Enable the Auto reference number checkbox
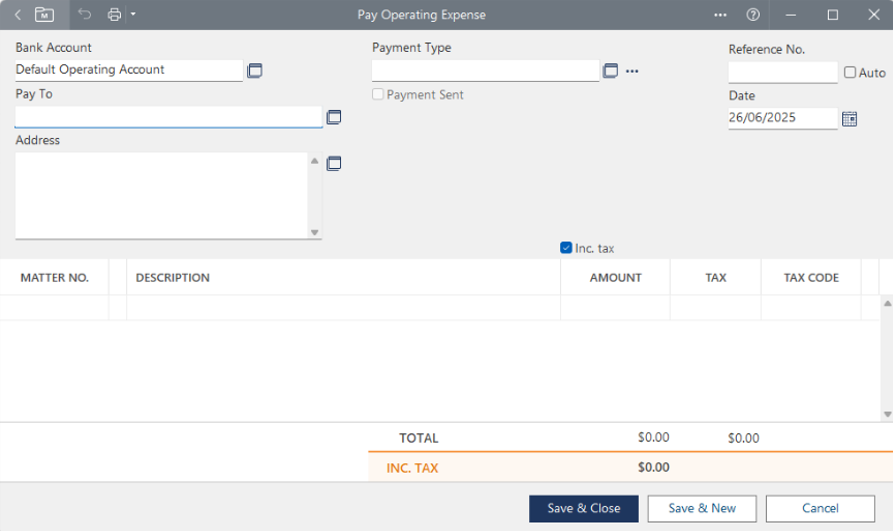Viewport: 893px width, 531px height. [850, 73]
